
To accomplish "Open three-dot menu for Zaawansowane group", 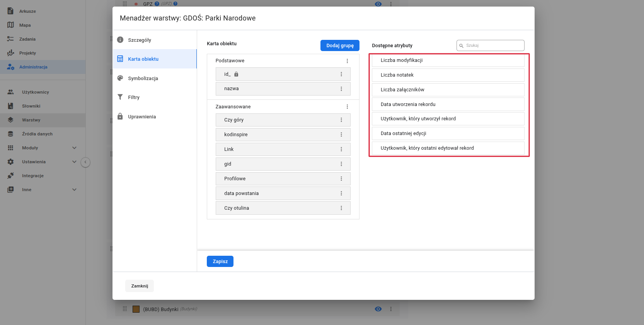I will pyautogui.click(x=347, y=107).
